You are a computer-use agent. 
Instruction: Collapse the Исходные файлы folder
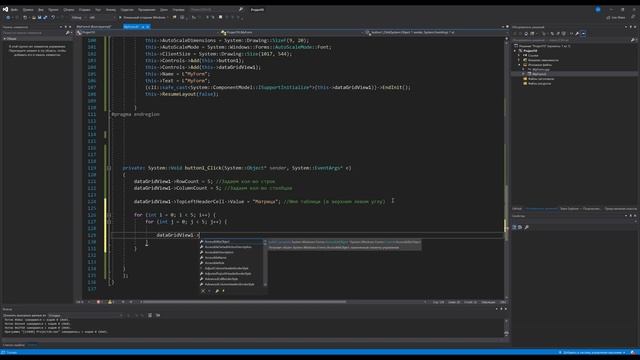[x=520, y=64]
